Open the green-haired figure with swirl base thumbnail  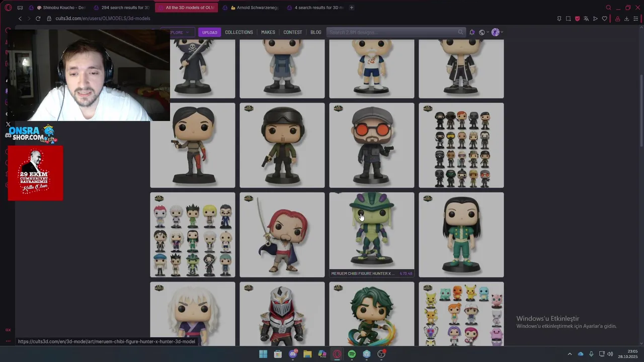[372, 314]
